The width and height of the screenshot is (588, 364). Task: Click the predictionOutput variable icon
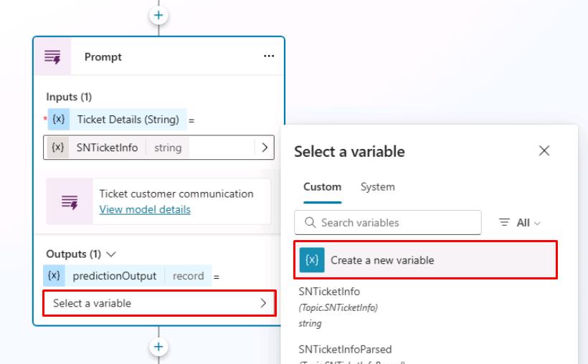(54, 276)
